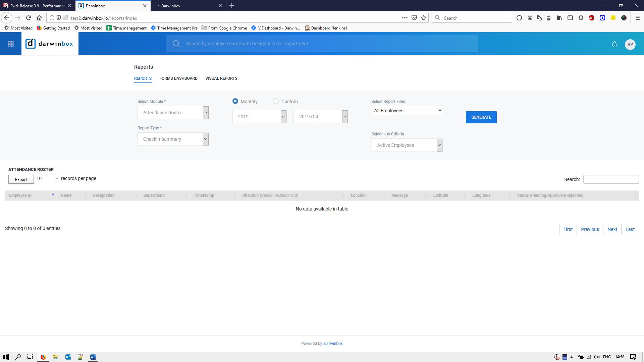Image resolution: width=644 pixels, height=362 pixels.
Task: Expand the All Employees report filter
Action: coord(407,111)
